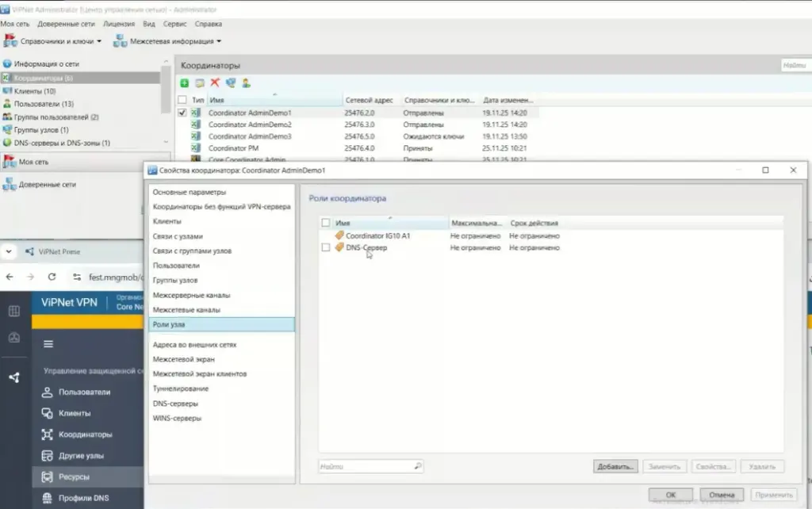Open Межсетевая информация dropdown

point(167,41)
